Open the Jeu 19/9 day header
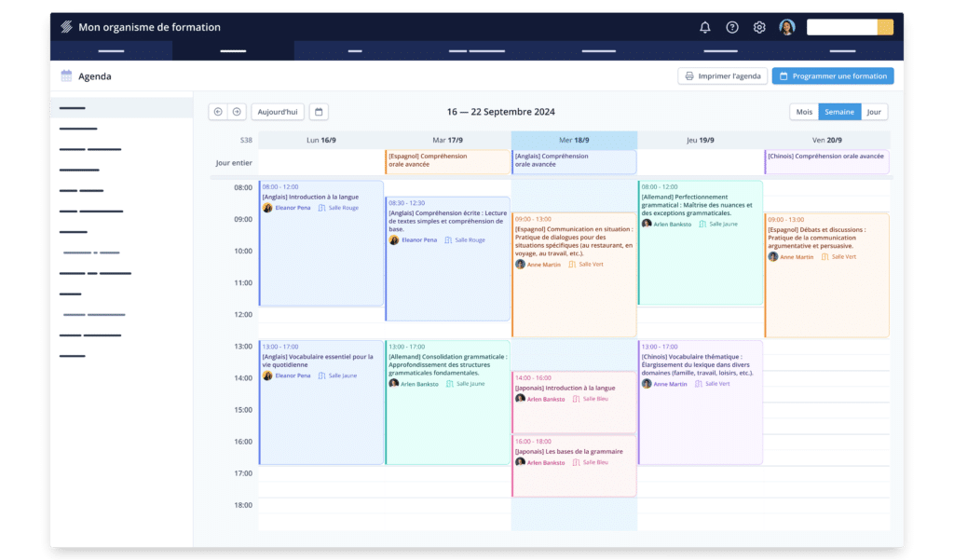Viewport: 954px width, 560px height. tap(701, 140)
